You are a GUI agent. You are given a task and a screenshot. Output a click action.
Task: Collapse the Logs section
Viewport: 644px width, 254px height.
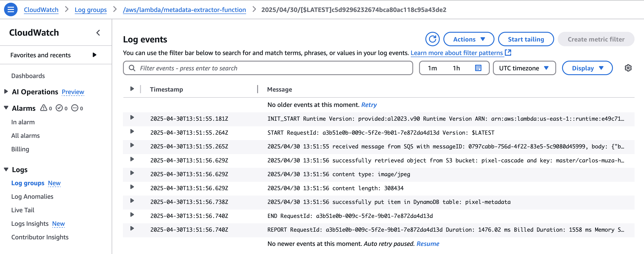(6, 169)
